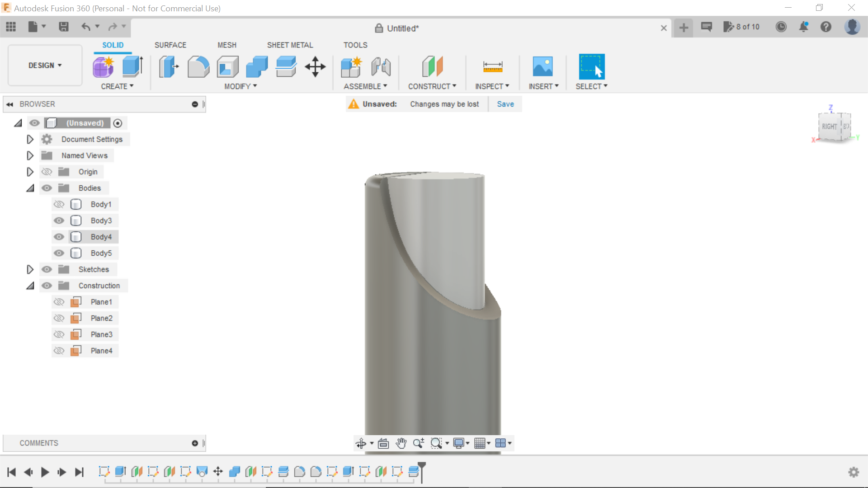
Task: Expand the Named Views folder
Action: [30, 155]
